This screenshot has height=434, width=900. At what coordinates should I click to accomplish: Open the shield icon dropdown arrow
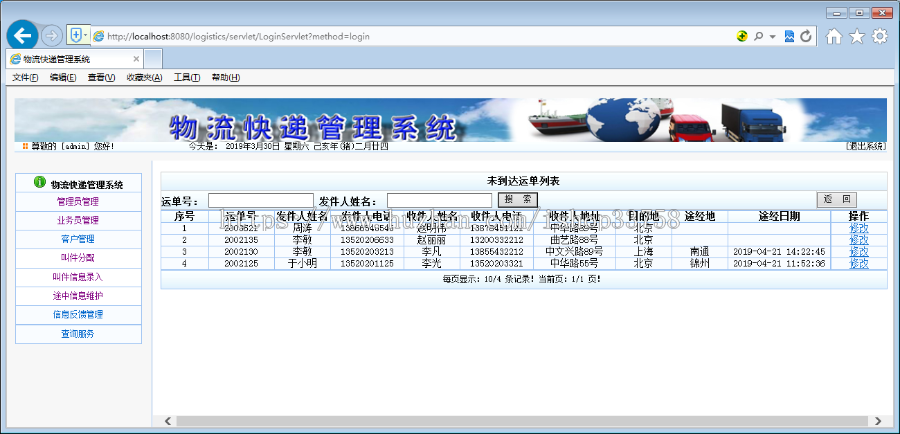[x=86, y=36]
